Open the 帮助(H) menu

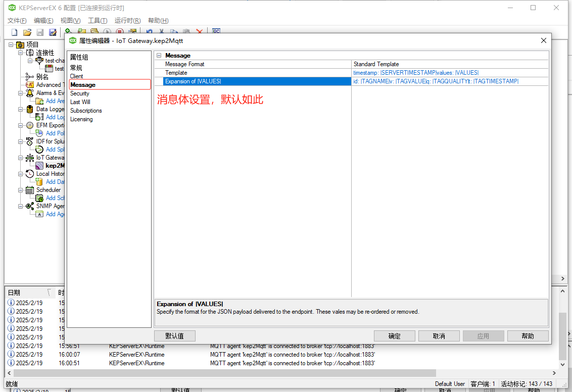[158, 20]
